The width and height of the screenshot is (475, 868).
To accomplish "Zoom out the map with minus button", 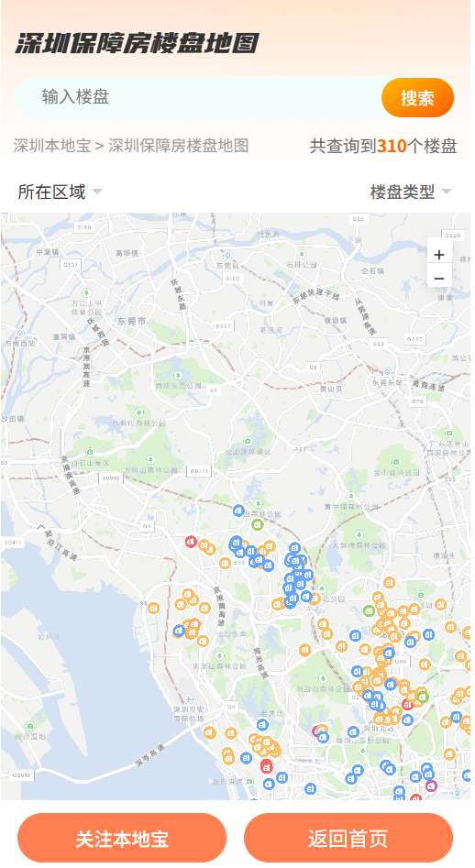I will coord(439,278).
